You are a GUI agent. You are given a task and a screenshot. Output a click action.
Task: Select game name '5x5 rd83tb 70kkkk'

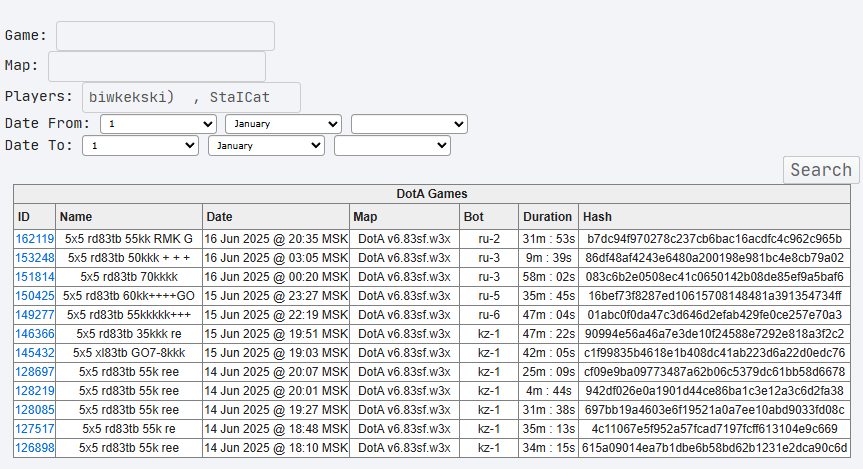(129, 277)
